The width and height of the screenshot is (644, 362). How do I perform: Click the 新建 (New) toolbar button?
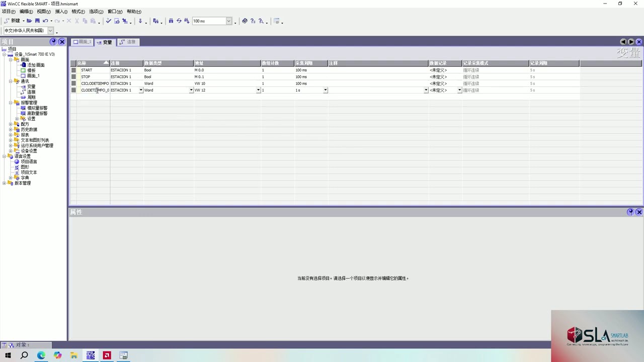12,21
